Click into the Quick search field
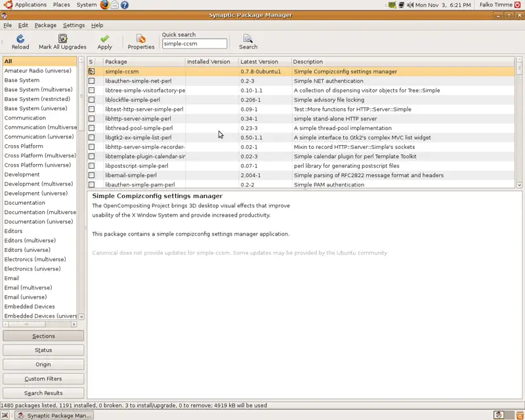Image resolution: width=525 pixels, height=420 pixels. [x=194, y=43]
